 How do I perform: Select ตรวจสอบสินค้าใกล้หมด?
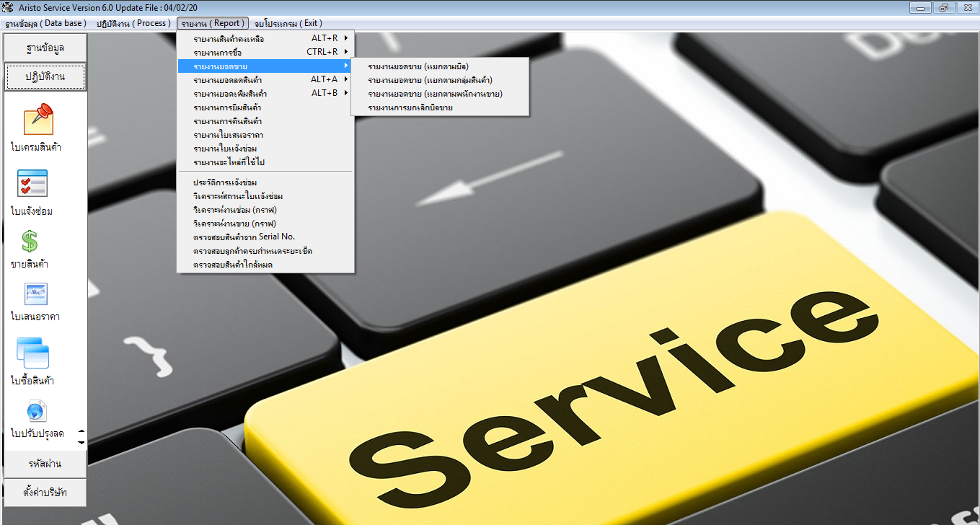[265, 265]
